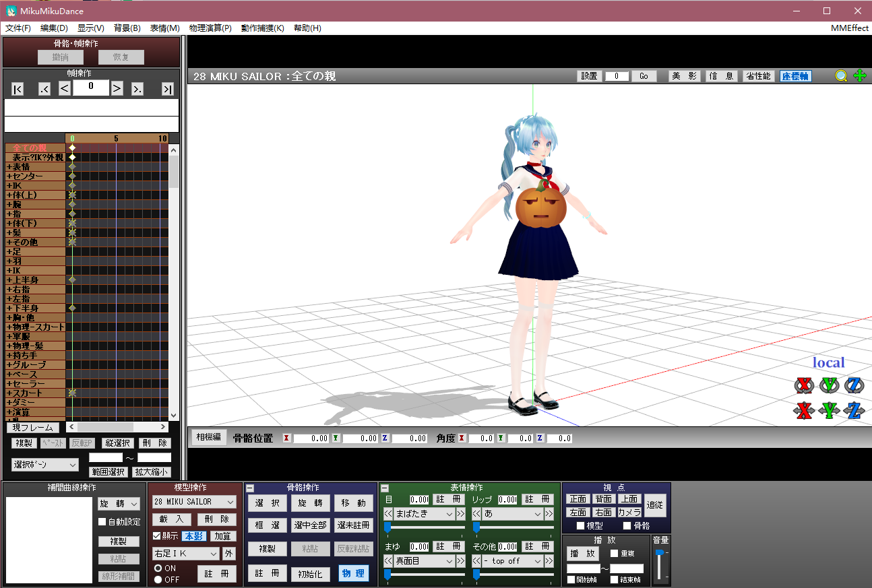
Task: Click the red X move axis icon
Action: coord(803,410)
